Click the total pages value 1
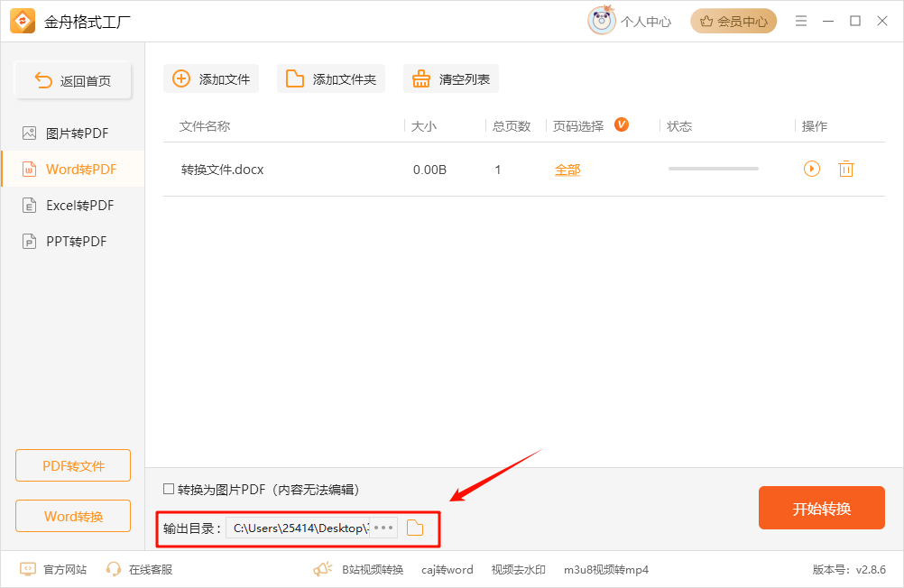The height and width of the screenshot is (588, 904). (x=497, y=170)
